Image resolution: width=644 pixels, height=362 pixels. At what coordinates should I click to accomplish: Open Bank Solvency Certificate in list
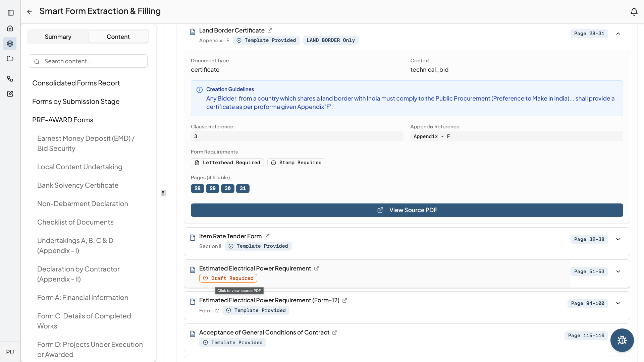pyautogui.click(x=78, y=185)
